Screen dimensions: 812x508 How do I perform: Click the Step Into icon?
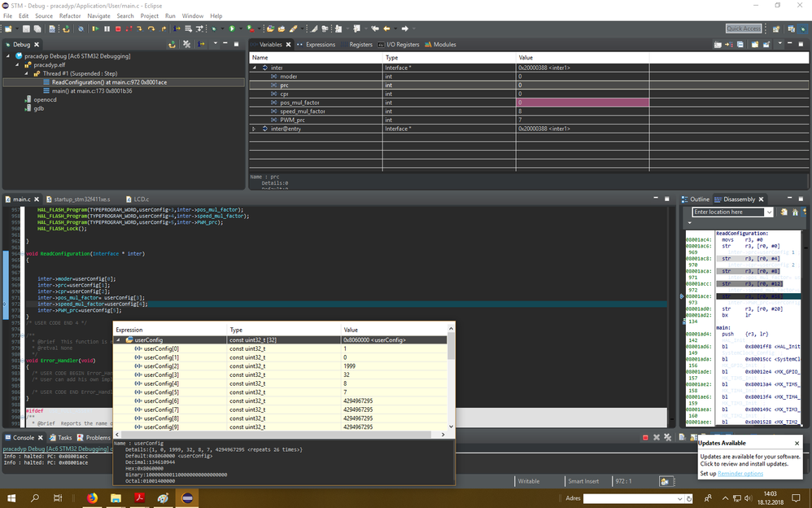[139, 28]
